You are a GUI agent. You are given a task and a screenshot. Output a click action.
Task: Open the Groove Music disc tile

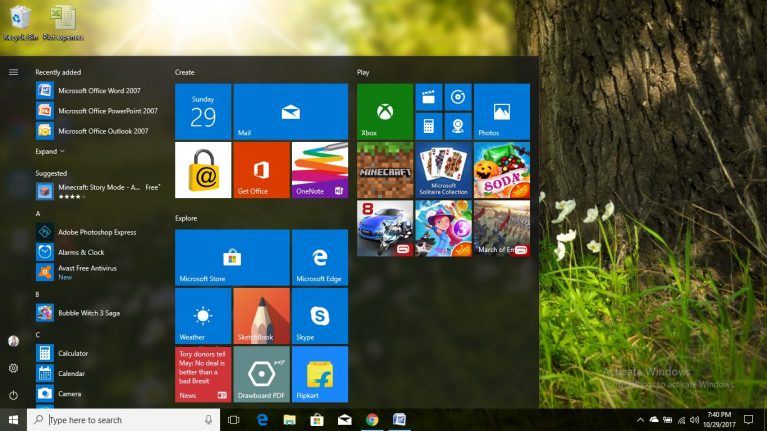pos(458,97)
